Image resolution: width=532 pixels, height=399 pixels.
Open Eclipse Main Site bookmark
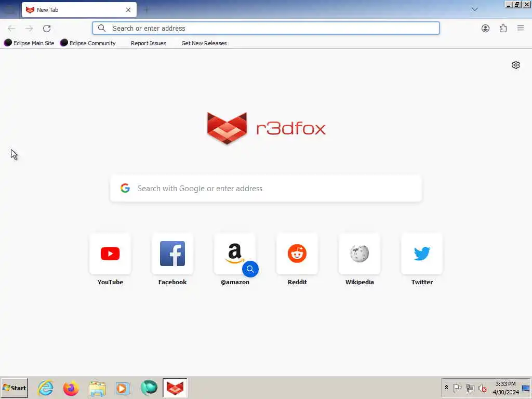[x=29, y=43]
